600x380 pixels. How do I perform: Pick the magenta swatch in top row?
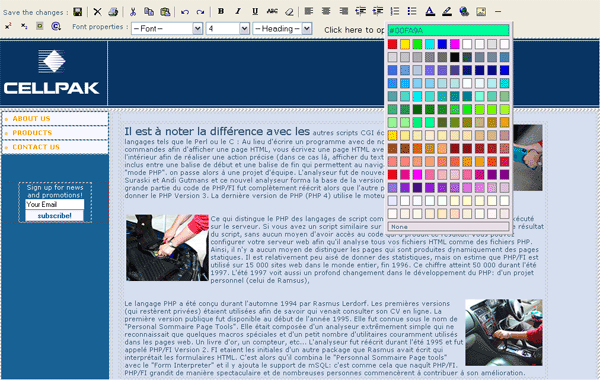point(455,44)
